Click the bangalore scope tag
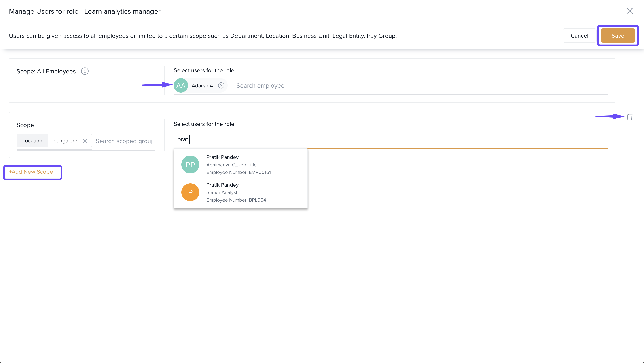644x363 pixels. 65,141
